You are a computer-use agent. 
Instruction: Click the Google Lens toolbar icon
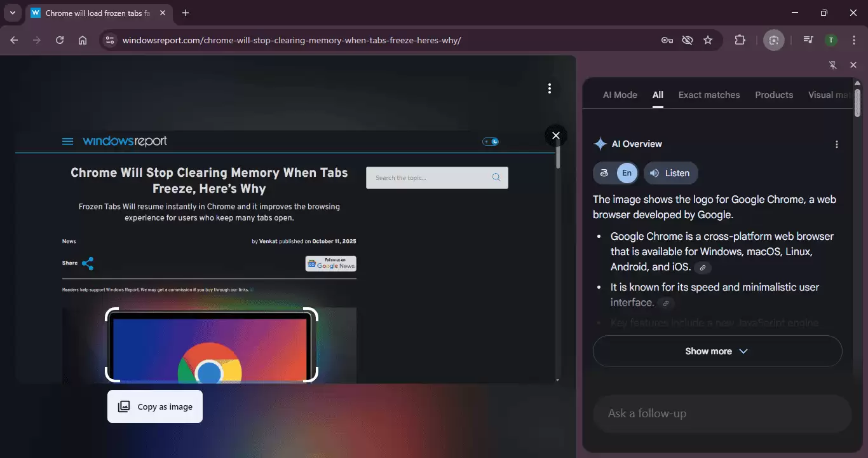coord(773,40)
